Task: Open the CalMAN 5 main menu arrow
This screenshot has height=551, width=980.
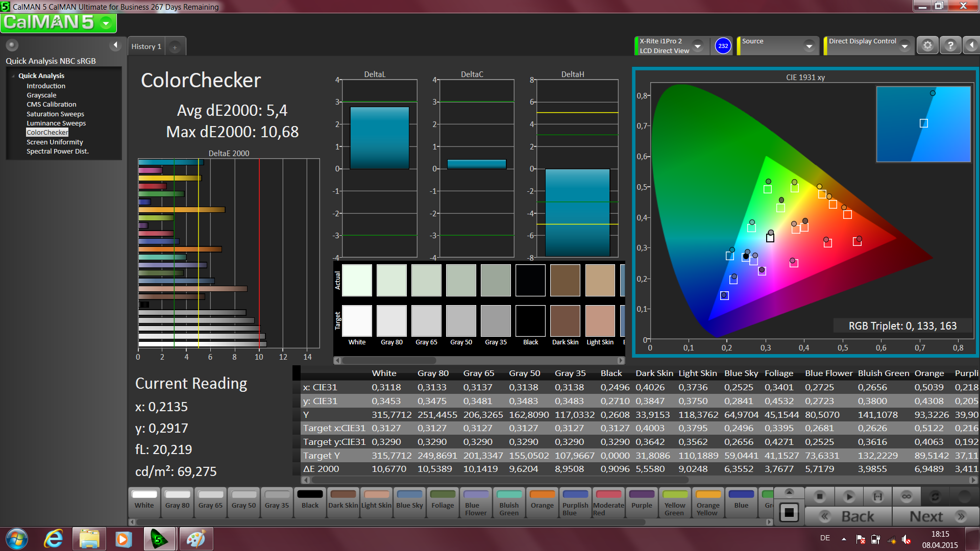Action: click(x=106, y=23)
